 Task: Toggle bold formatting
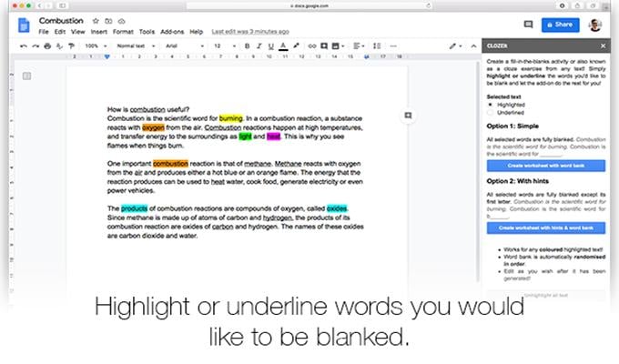(247, 46)
